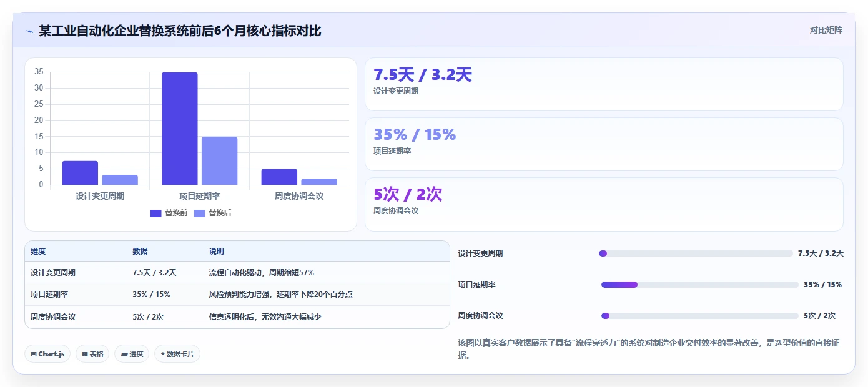Click the progress value 5次 / 2次
The image size is (868, 387).
coord(819,316)
